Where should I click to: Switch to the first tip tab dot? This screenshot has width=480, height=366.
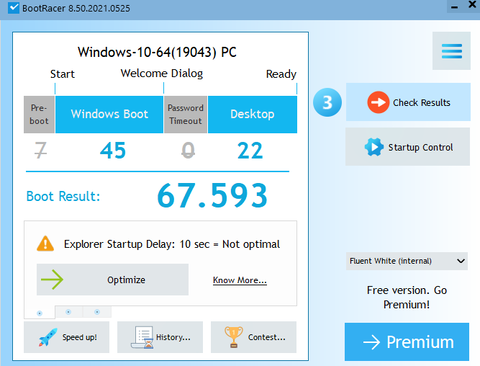39,313
